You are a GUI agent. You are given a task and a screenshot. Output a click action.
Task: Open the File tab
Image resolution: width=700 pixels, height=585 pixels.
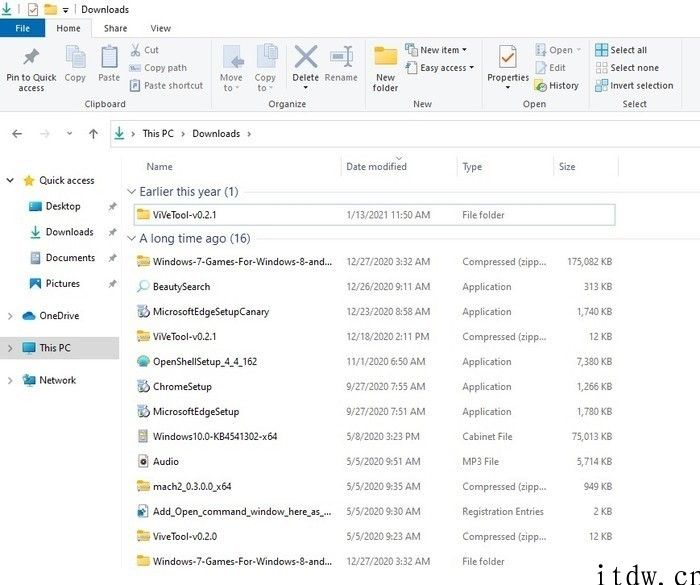tap(22, 28)
